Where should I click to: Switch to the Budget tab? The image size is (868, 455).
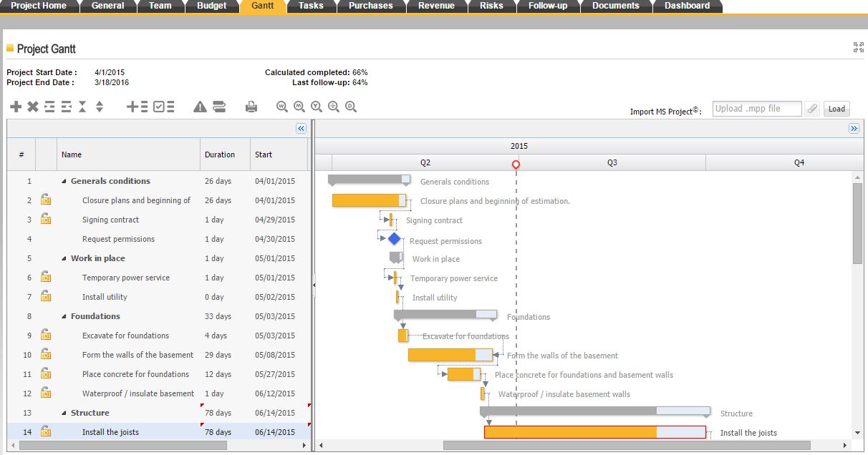(x=212, y=6)
